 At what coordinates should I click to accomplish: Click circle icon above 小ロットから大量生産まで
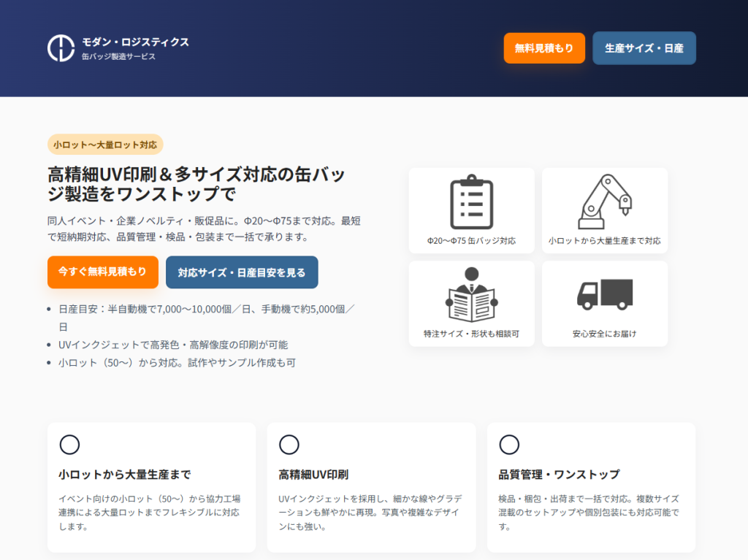tap(69, 445)
